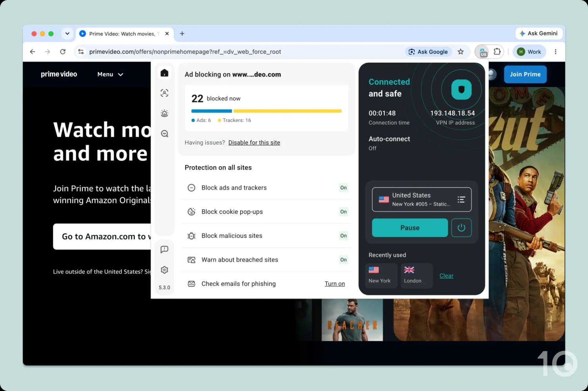Open the search magnifier icon in sidebar
Viewport: 588px width, 391px height.
click(x=164, y=134)
